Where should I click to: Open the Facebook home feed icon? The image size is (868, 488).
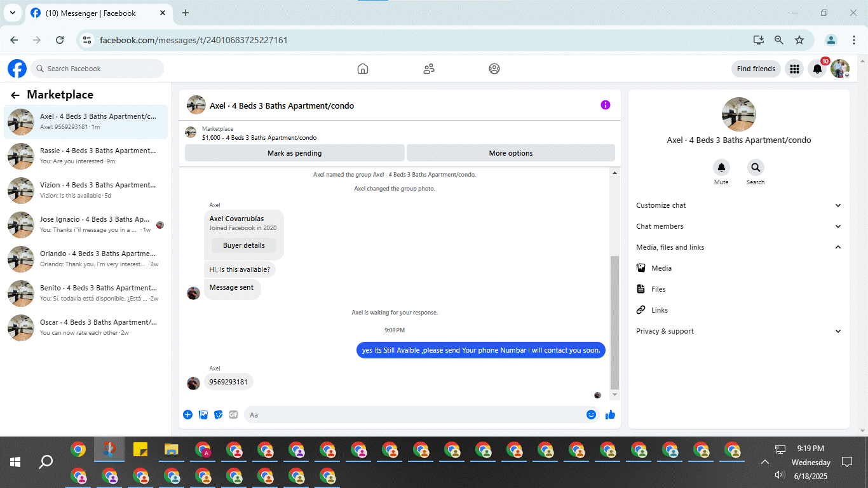(363, 69)
